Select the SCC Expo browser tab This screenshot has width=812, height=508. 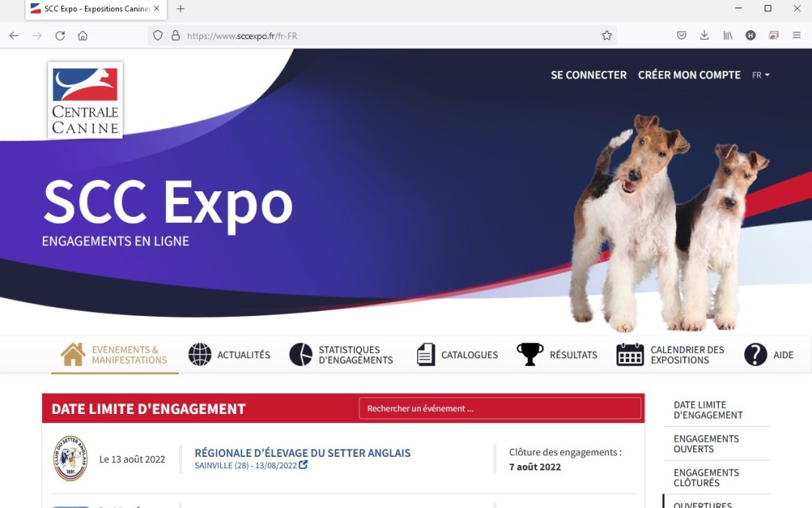pyautogui.click(x=95, y=9)
